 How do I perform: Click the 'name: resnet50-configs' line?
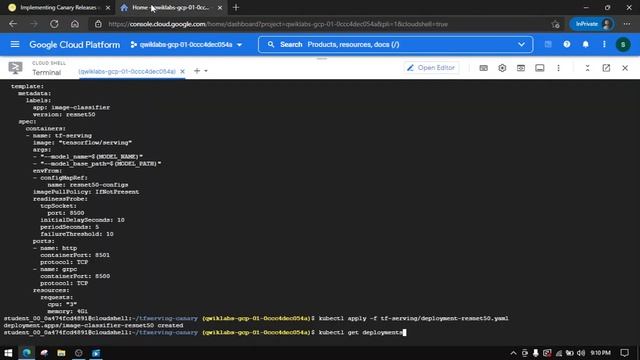click(88, 185)
